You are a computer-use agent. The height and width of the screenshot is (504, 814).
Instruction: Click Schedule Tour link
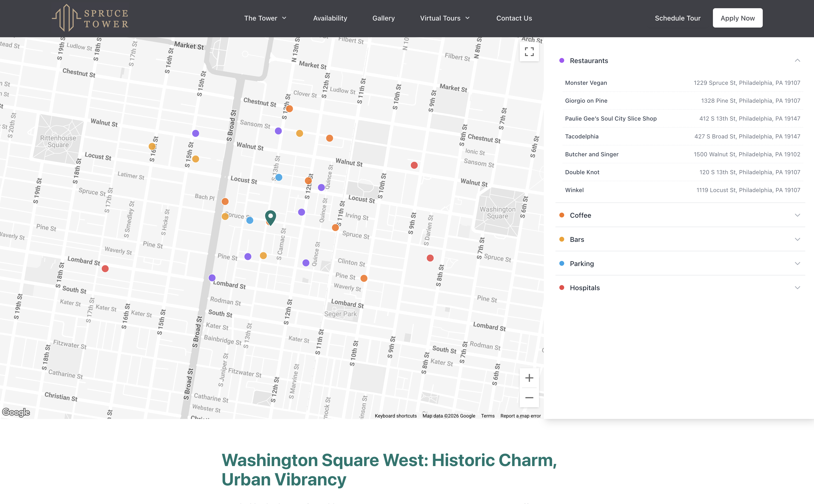pyautogui.click(x=677, y=18)
